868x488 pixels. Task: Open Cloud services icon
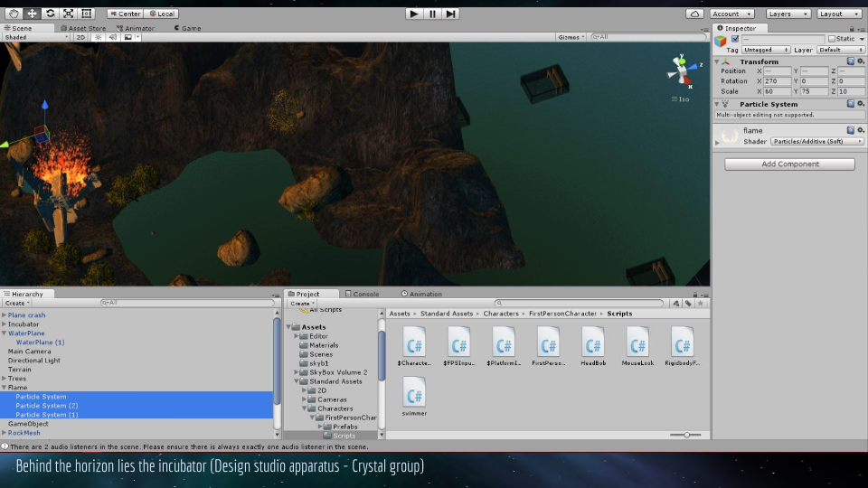pos(694,14)
